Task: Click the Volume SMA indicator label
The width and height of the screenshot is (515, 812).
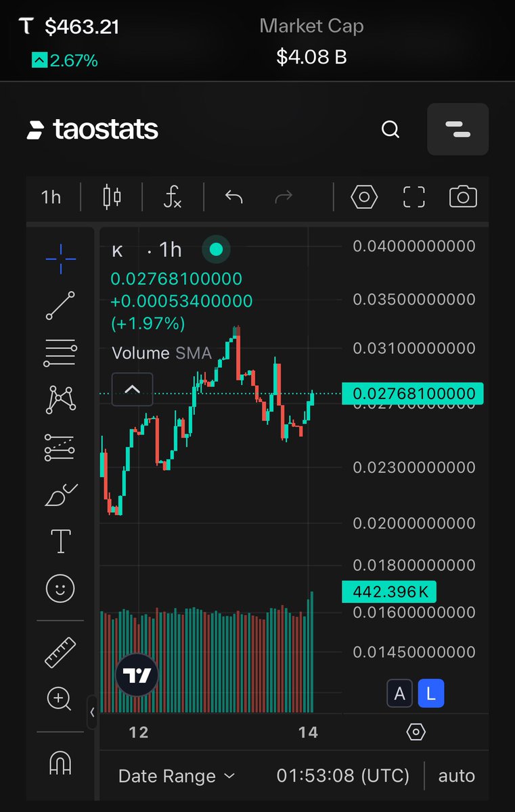Action: point(162,353)
